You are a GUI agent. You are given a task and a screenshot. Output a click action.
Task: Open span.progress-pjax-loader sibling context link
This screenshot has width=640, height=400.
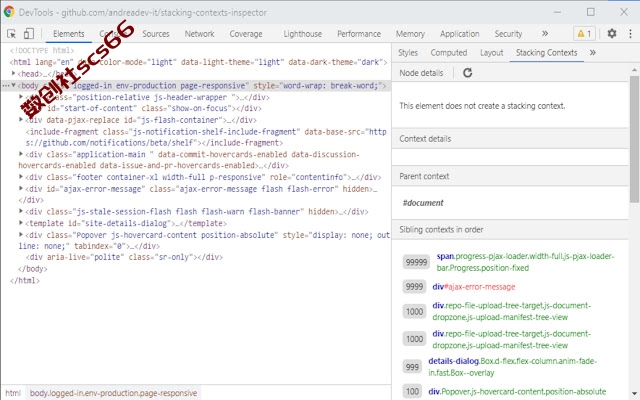525,262
